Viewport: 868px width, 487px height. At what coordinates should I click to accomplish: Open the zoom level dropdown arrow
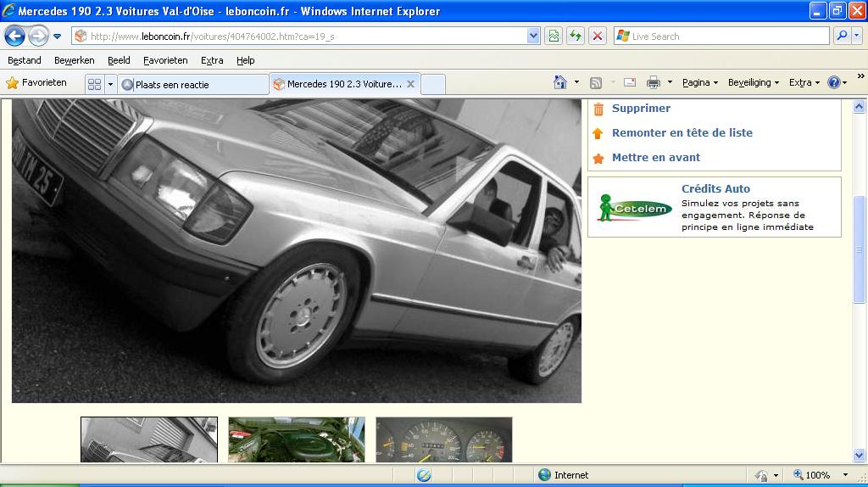point(845,475)
